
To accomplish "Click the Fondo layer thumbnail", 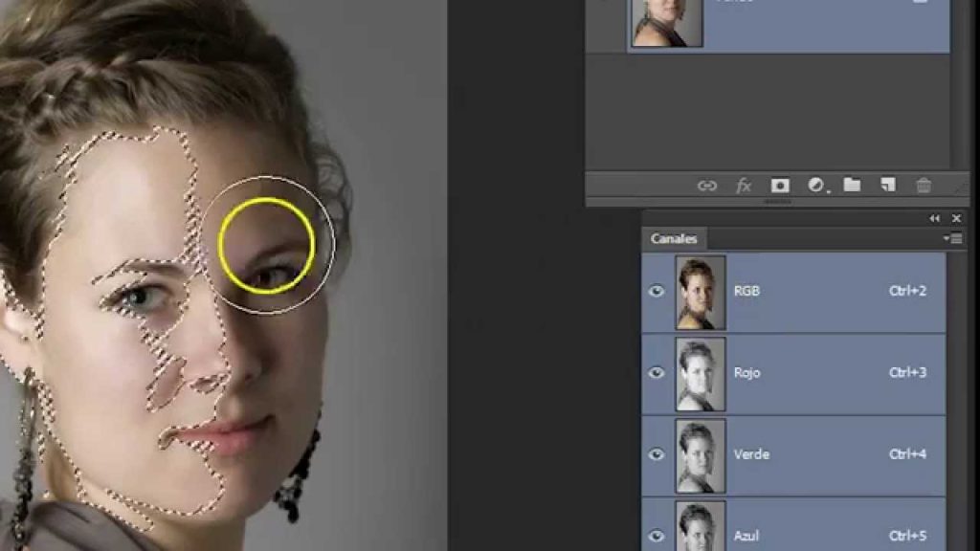I will [x=667, y=21].
